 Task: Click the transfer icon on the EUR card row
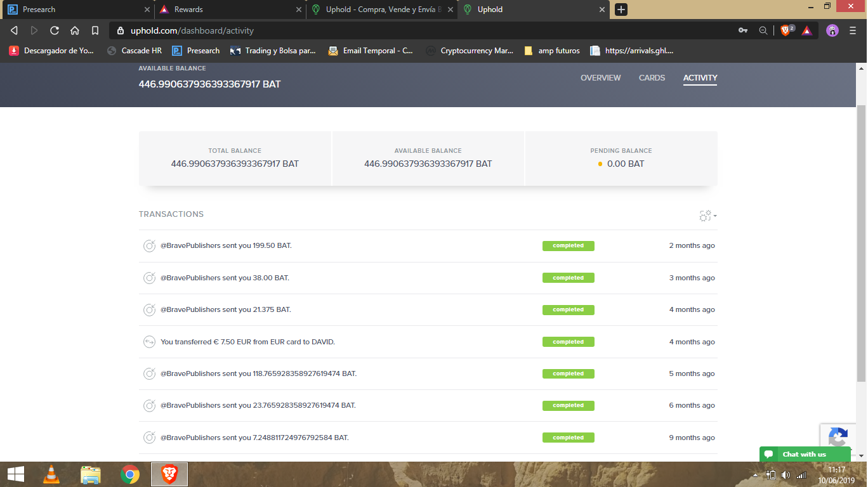point(149,342)
